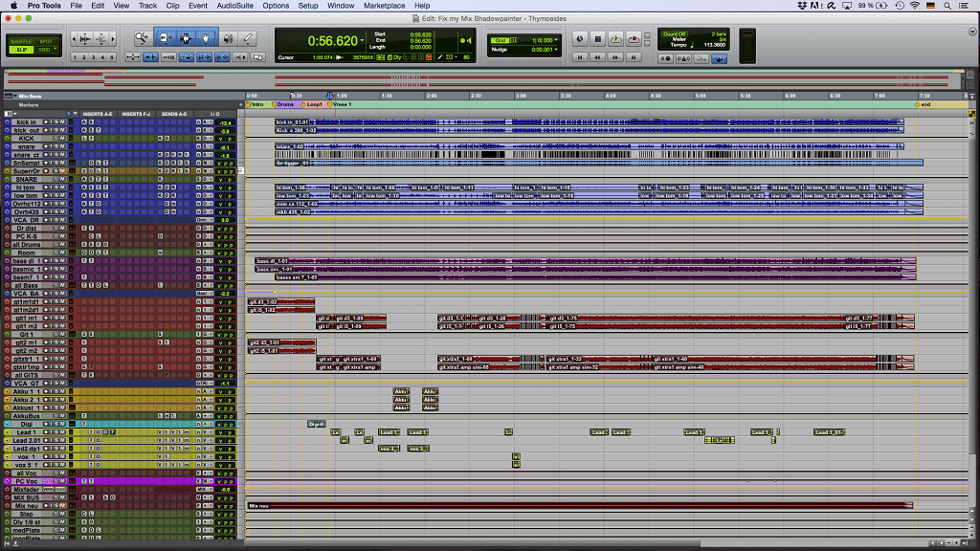The height and width of the screenshot is (551, 980).
Task: Open main counter format dropdown
Action: point(362,41)
